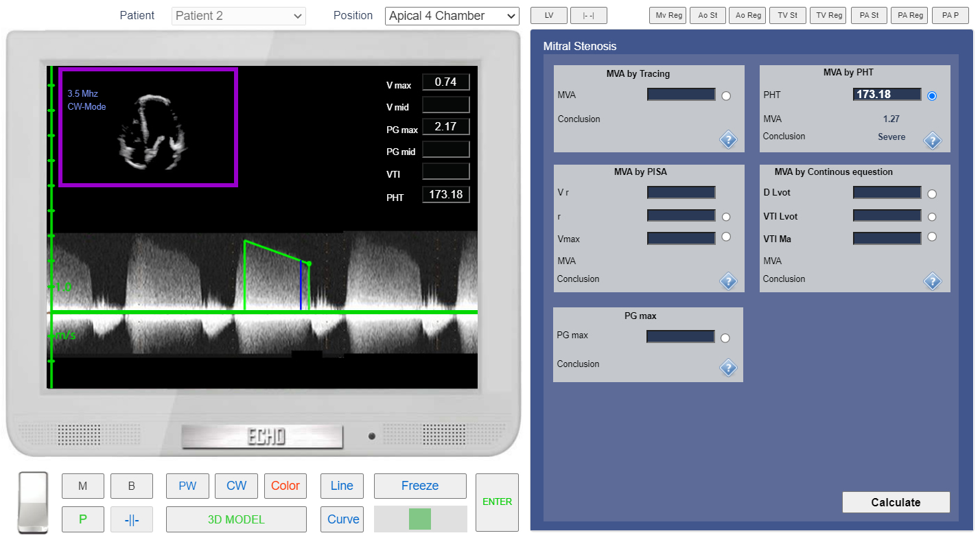Click the split-view -||- button

[132, 519]
